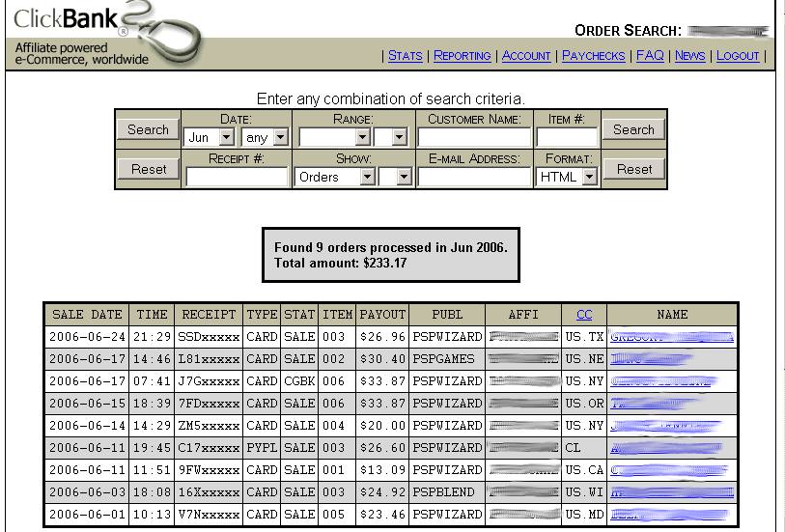Go to the Account page
Viewport: 785px width, 532px height.
(526, 56)
